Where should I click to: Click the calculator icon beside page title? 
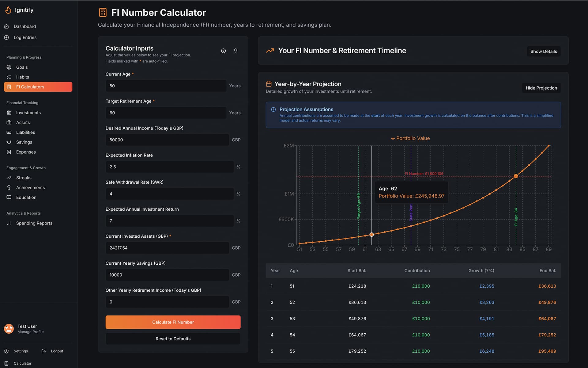(103, 13)
